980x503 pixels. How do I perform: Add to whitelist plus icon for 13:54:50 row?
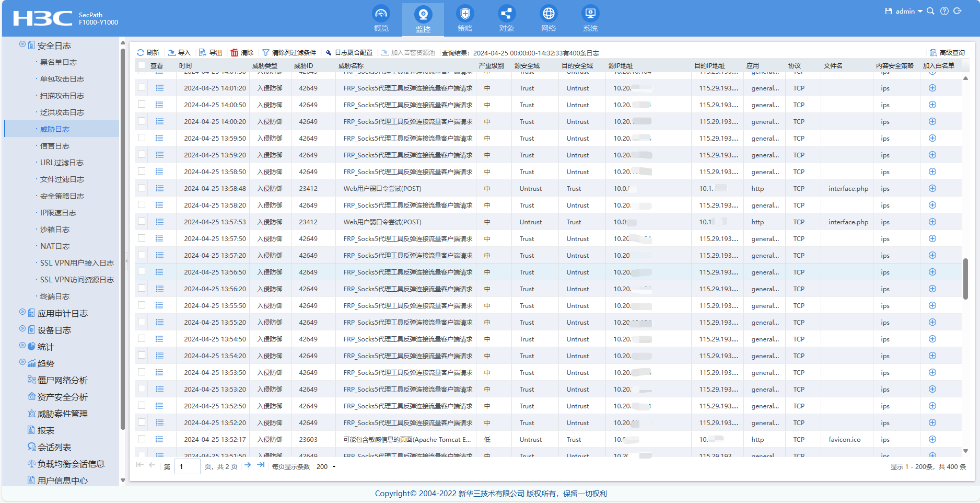pos(932,339)
